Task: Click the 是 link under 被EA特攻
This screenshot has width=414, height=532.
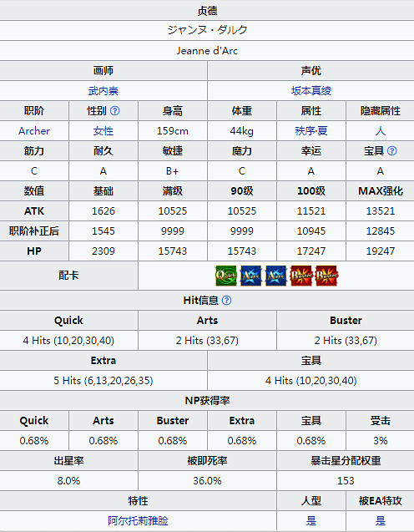Action: coord(380,520)
